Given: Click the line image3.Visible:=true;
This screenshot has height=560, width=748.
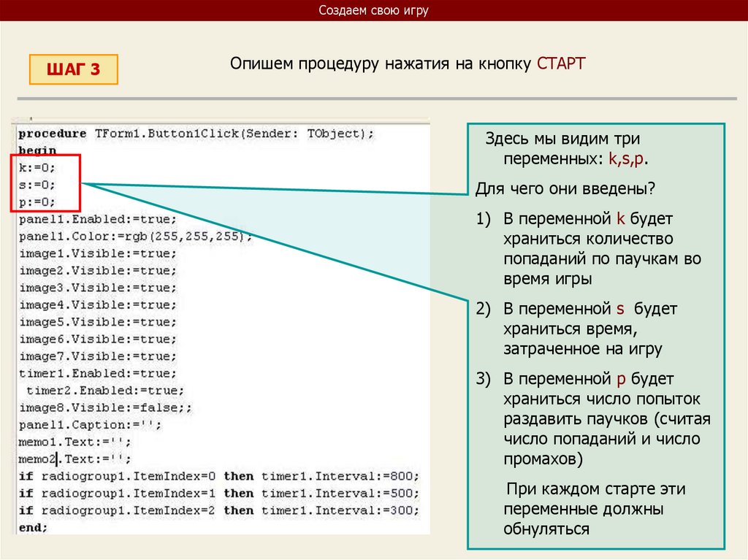Looking at the screenshot, I should (x=97, y=288).
